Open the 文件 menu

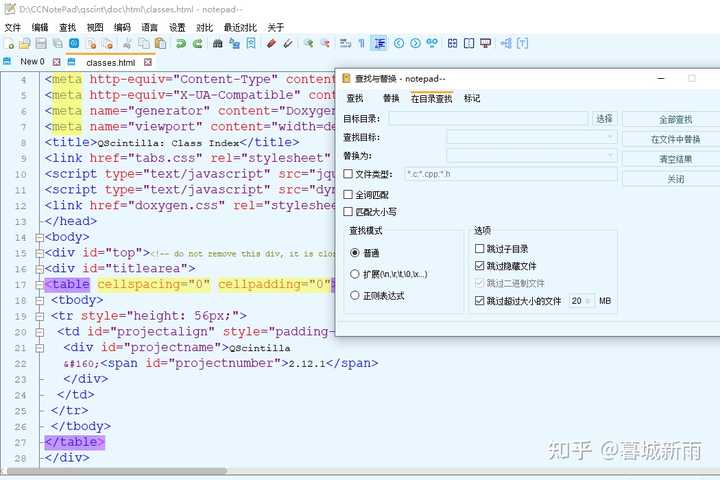[x=13, y=28]
